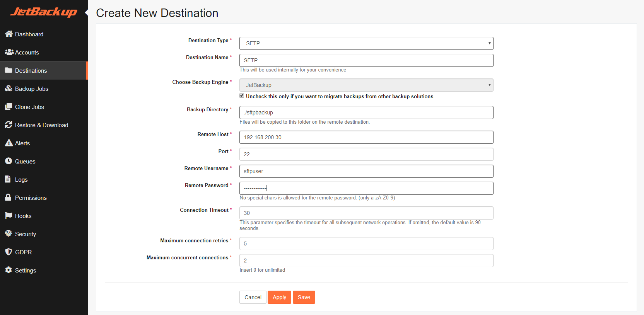Click the Alerts warning triangle icon

coord(9,143)
